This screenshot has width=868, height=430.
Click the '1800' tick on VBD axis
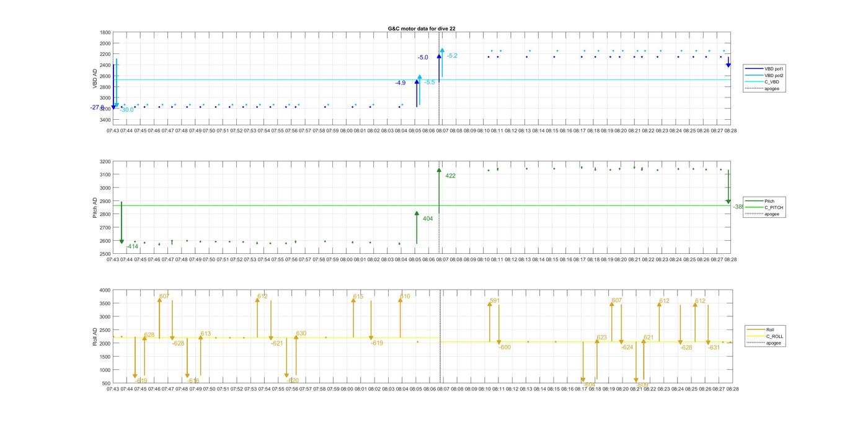[105, 33]
